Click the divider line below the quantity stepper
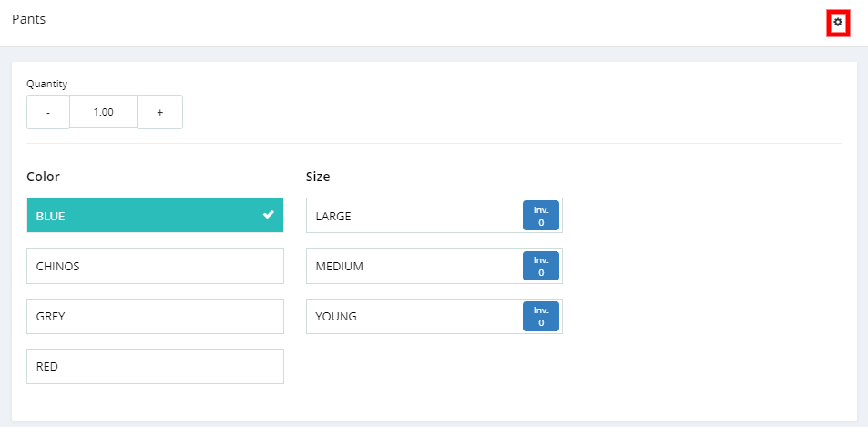 point(434,143)
